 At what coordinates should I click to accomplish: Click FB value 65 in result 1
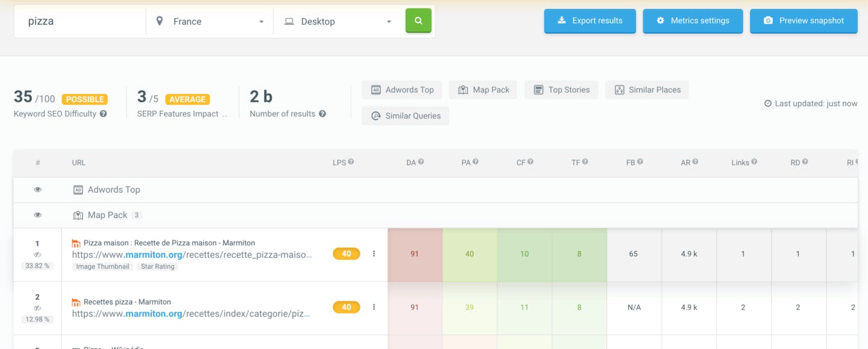pos(634,254)
